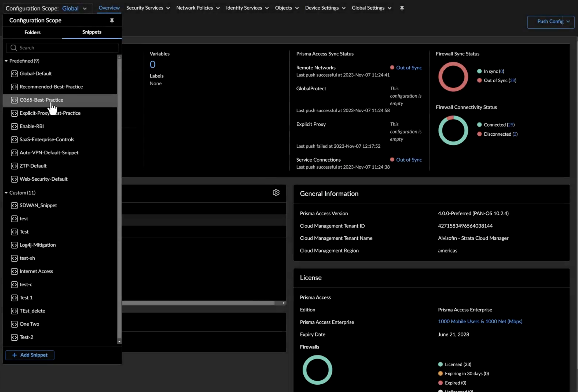Open the Configuration Scope Global dropdown
Image resolution: width=578 pixels, height=392 pixels.
(74, 8)
